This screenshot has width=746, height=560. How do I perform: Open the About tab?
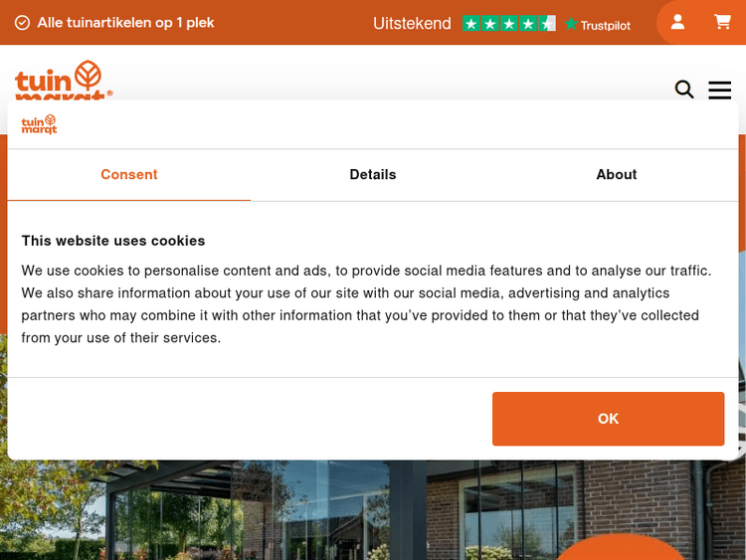click(x=617, y=174)
